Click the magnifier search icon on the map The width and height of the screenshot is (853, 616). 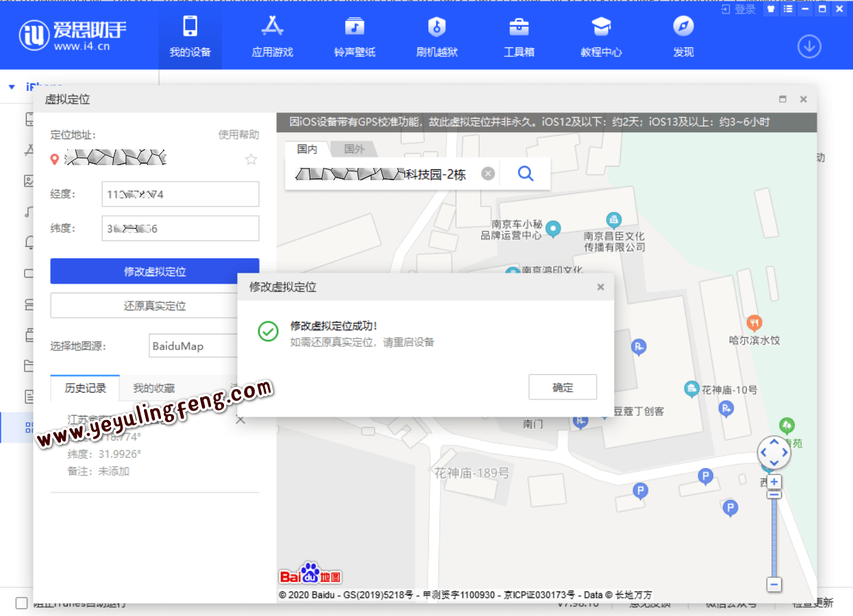(x=526, y=173)
